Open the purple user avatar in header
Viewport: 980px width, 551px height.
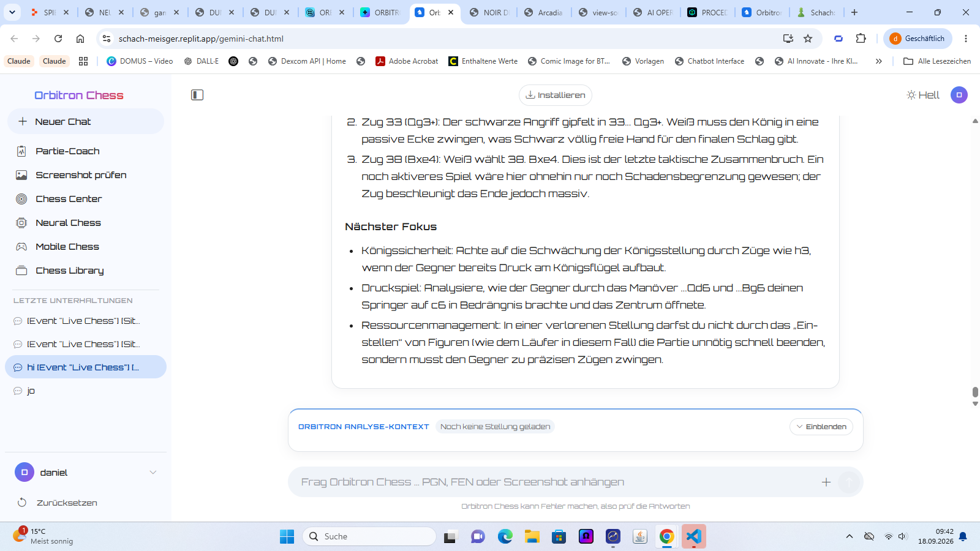[x=959, y=95]
